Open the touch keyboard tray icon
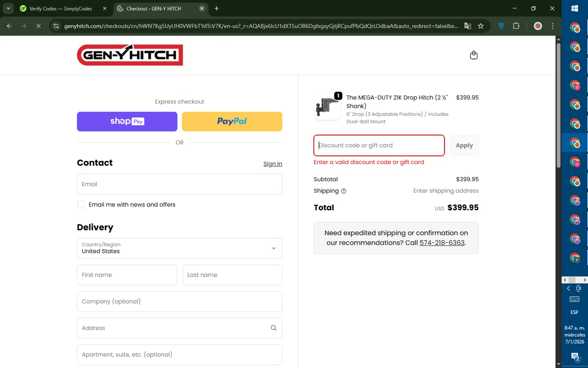The image size is (588, 368). (x=574, y=299)
